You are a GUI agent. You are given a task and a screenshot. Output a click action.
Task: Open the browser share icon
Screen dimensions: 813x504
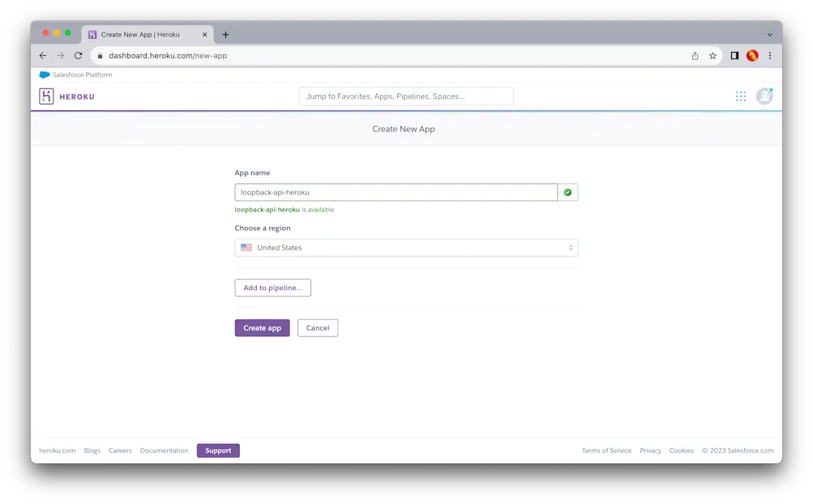pos(695,56)
